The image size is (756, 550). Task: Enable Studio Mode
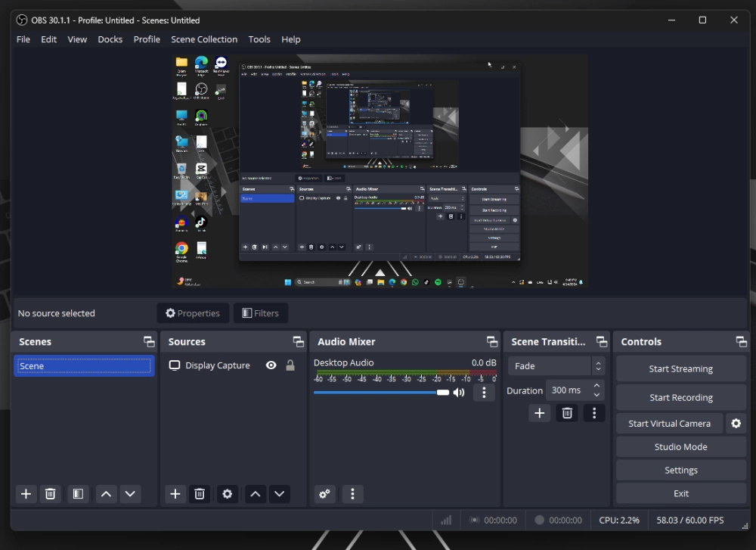point(680,447)
